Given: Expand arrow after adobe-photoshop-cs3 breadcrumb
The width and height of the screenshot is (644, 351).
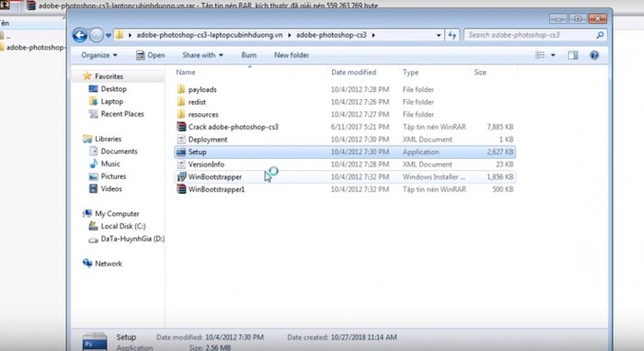Looking at the screenshot, I should [x=374, y=35].
